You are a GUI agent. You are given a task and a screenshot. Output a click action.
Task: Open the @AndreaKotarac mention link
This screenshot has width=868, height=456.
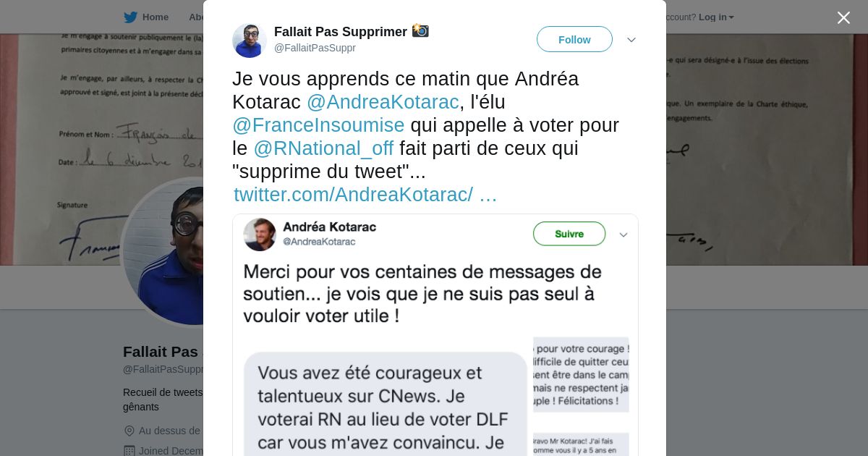click(383, 102)
